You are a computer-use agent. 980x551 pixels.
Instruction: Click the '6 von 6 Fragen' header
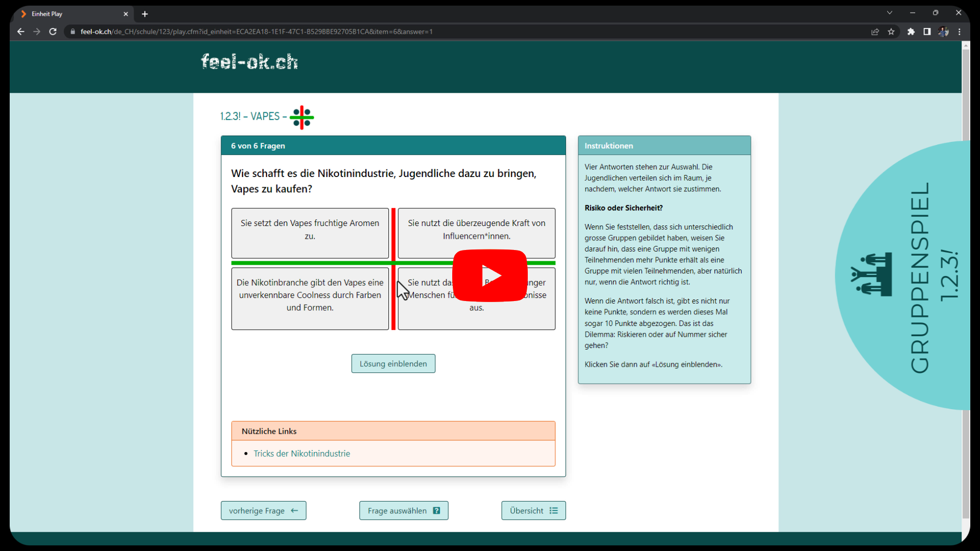click(393, 145)
